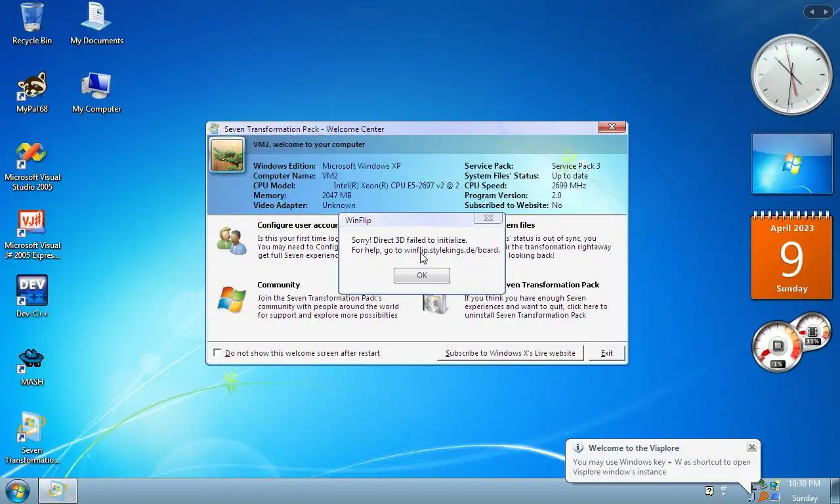Select the My Documents desktop icon
Screen dimensions: 840x504
tap(96, 24)
